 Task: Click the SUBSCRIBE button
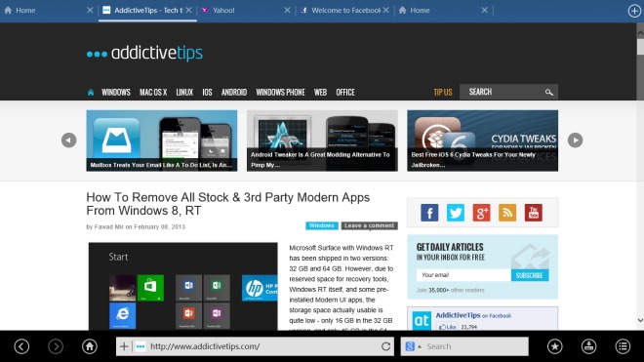530,275
